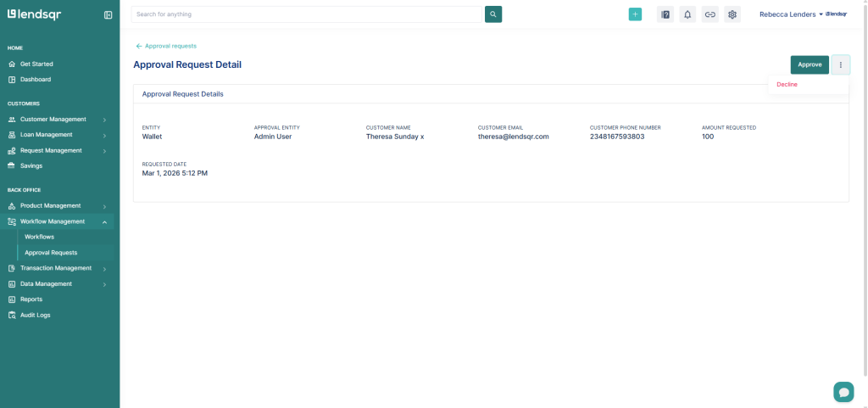Open the notifications bell
This screenshot has height=408, width=868.
pos(687,14)
